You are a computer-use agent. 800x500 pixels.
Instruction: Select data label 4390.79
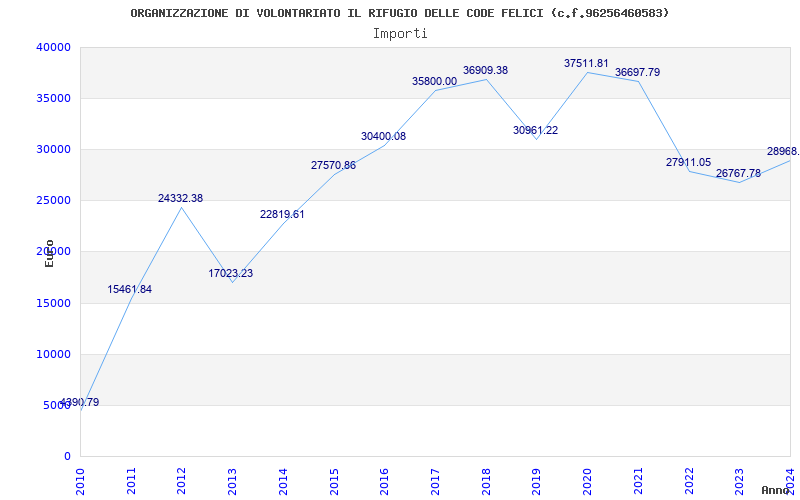(79, 402)
